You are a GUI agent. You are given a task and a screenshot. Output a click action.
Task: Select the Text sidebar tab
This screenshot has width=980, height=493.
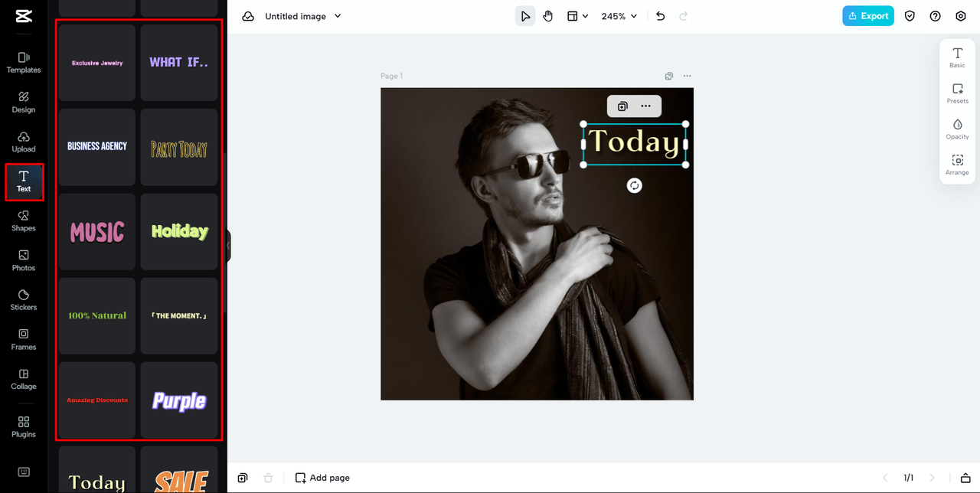[x=24, y=182]
